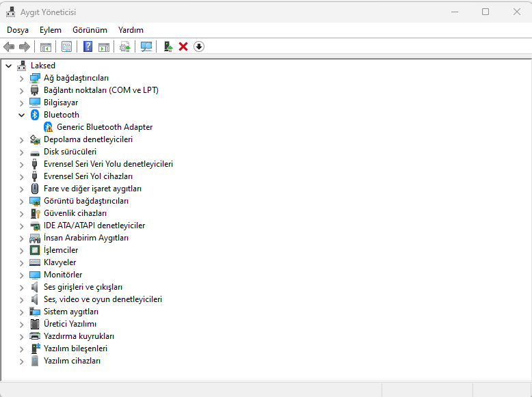The width and height of the screenshot is (532, 397).
Task: Expand Sistem aygıtları
Action: coord(22,312)
